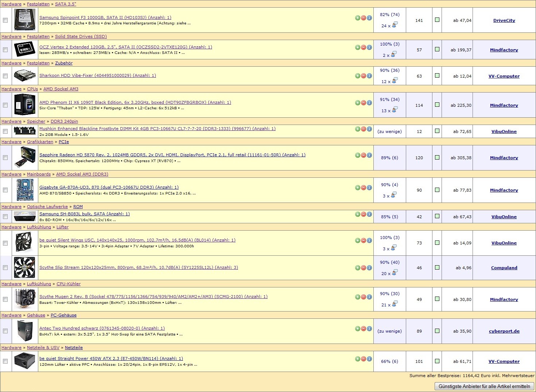Image resolution: width=536 pixels, height=392 pixels.
Task: Go to Solid State Drives (SSD) category
Action: pos(81,36)
